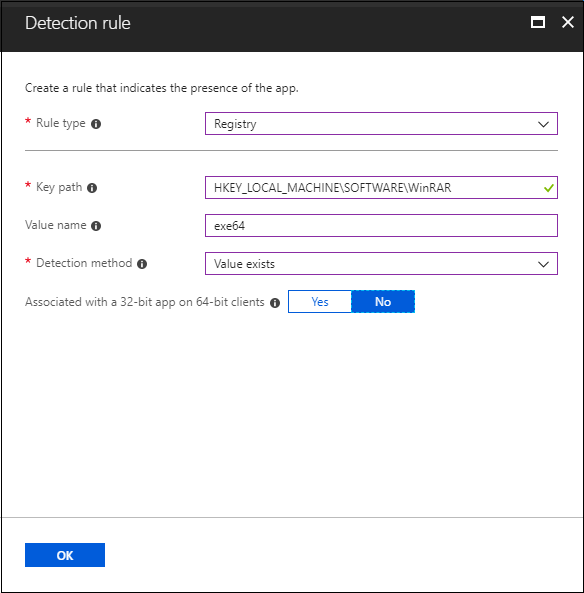This screenshot has width=584, height=593.
Task: Click the 'Value name' label
Action: pos(56,225)
